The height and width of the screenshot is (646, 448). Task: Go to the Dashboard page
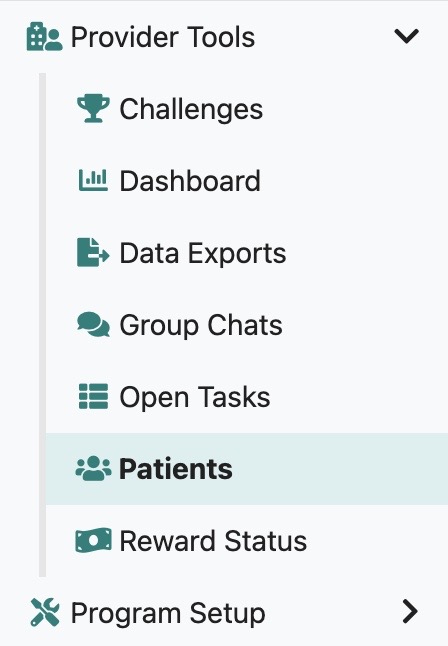(x=247, y=181)
